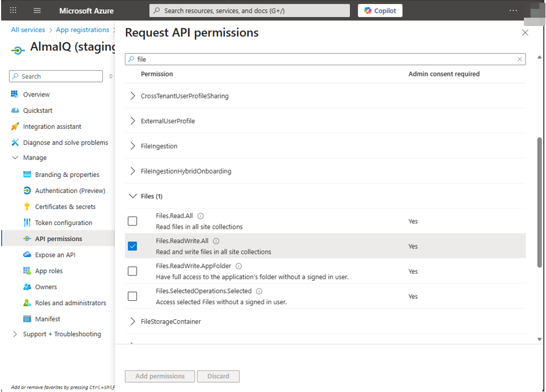The image size is (546, 392).
Task: Enable the Files.ReadWrite.AppFolder permission
Action: pyautogui.click(x=132, y=271)
